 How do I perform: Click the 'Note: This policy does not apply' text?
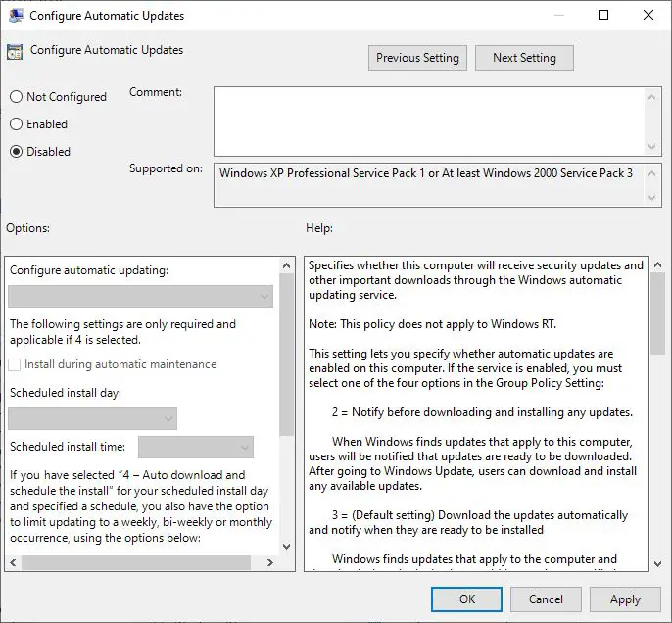pyautogui.click(x=432, y=324)
